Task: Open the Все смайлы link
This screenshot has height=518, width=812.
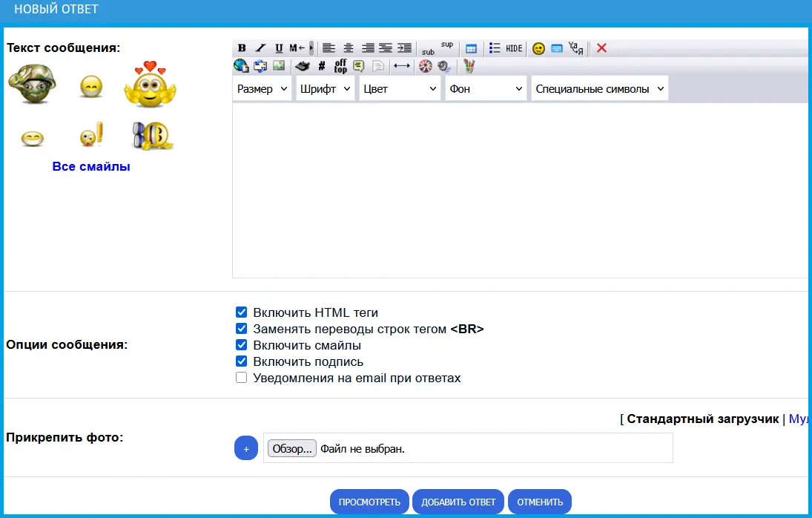Action: [x=91, y=167]
